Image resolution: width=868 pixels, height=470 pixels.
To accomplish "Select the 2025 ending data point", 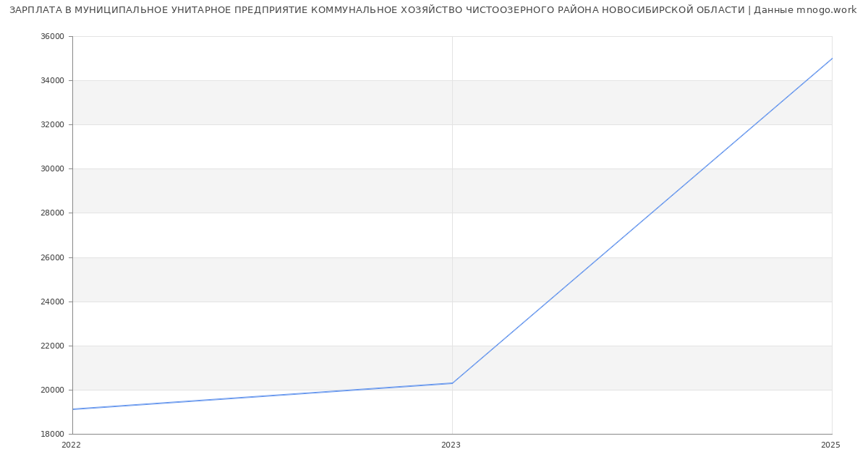I will pyautogui.click(x=831, y=59).
